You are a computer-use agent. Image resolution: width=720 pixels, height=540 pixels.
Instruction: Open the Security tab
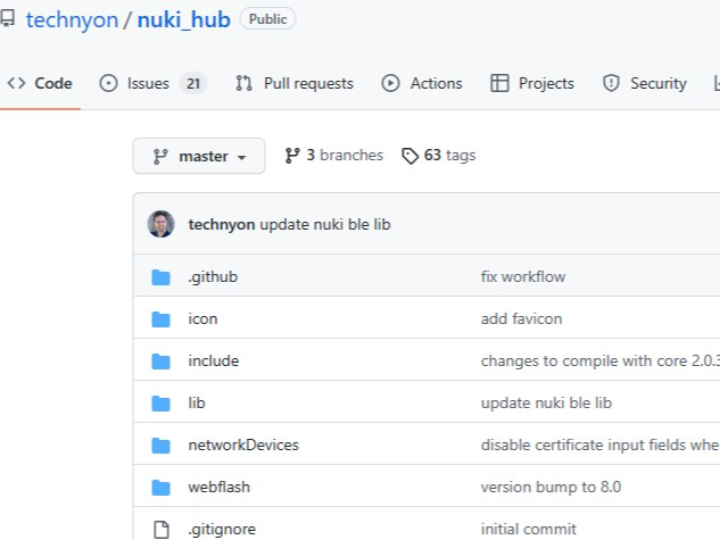coord(645,84)
